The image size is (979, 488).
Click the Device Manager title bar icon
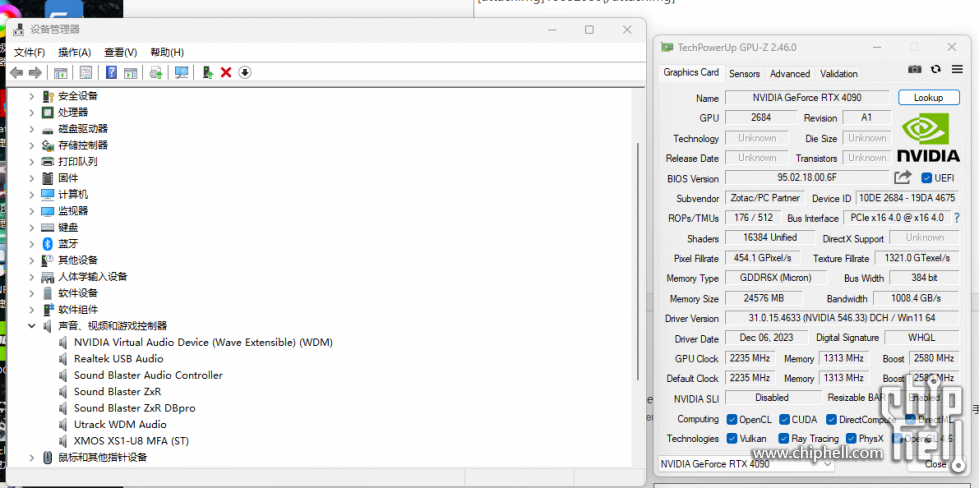(x=19, y=29)
